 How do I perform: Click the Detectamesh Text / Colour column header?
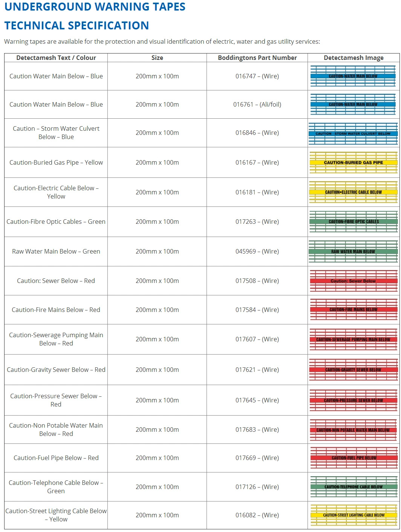point(56,58)
